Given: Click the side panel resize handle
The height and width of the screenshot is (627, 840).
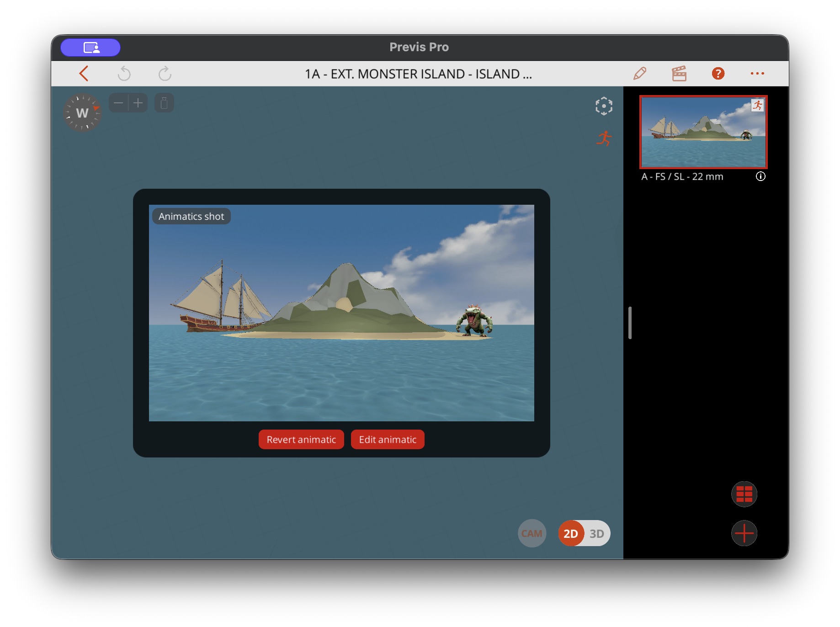Looking at the screenshot, I should click(630, 323).
